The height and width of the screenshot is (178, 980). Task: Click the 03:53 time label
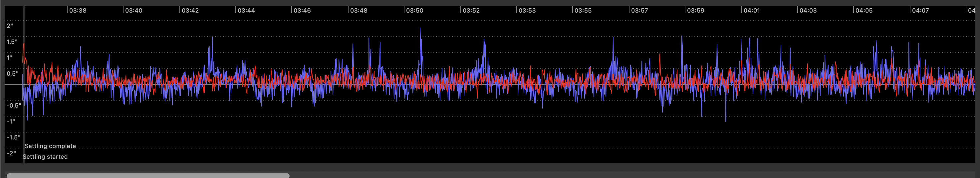[527, 11]
